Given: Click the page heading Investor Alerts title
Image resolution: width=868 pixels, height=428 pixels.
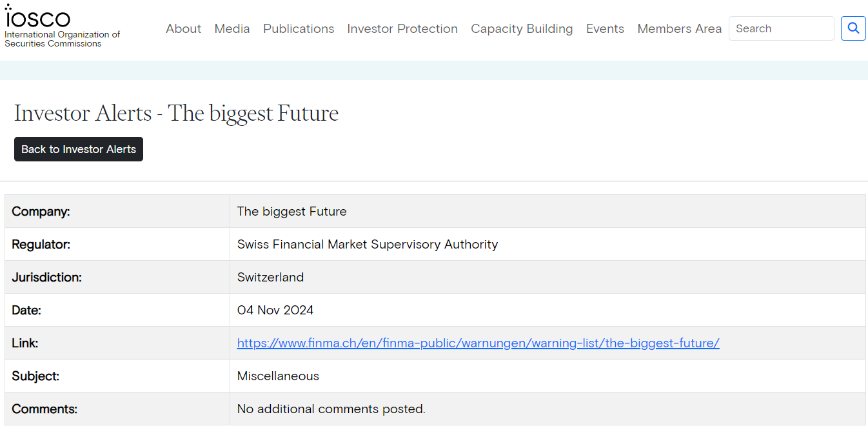Looking at the screenshot, I should coord(176,113).
